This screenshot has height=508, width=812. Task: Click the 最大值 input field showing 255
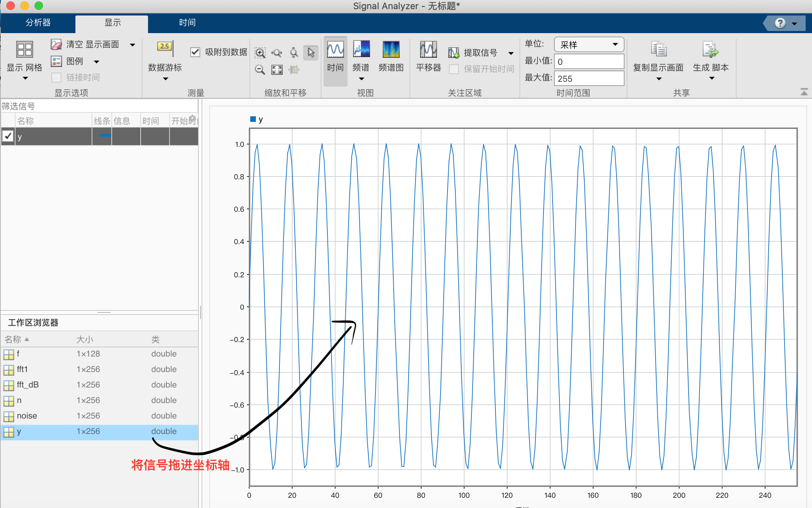tap(589, 78)
